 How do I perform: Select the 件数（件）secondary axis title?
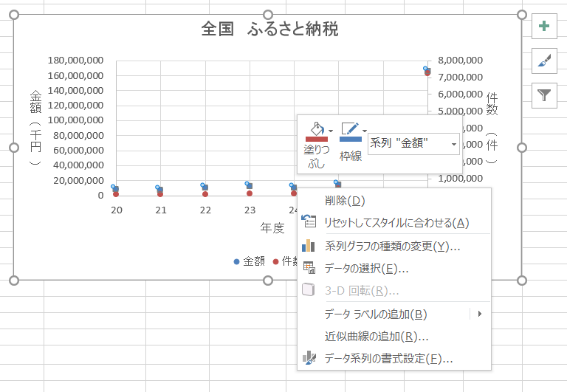(x=492, y=127)
